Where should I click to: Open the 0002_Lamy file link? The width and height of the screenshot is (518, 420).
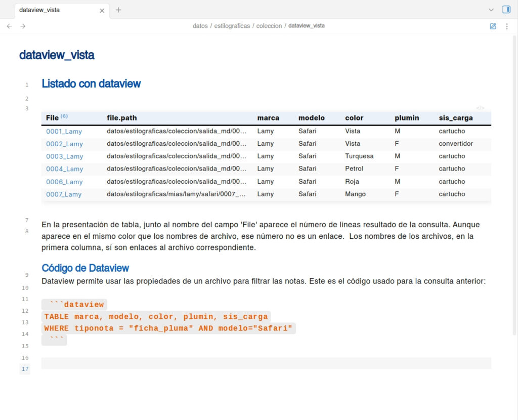coord(64,144)
